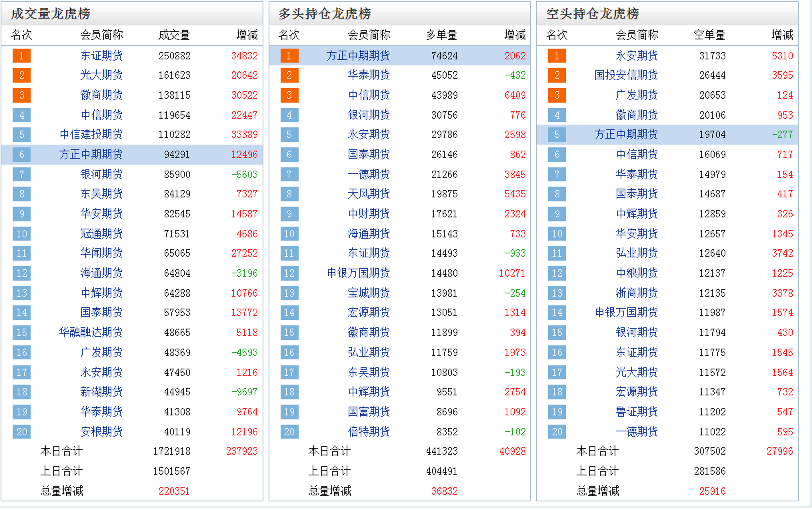Viewport: 812px width, 510px height.
Task: Click the 多头持仓龙虎榜 panel title
Action: click(325, 14)
